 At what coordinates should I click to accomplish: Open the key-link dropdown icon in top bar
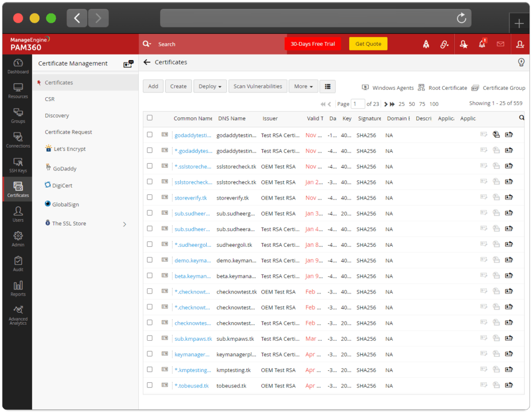click(x=445, y=44)
